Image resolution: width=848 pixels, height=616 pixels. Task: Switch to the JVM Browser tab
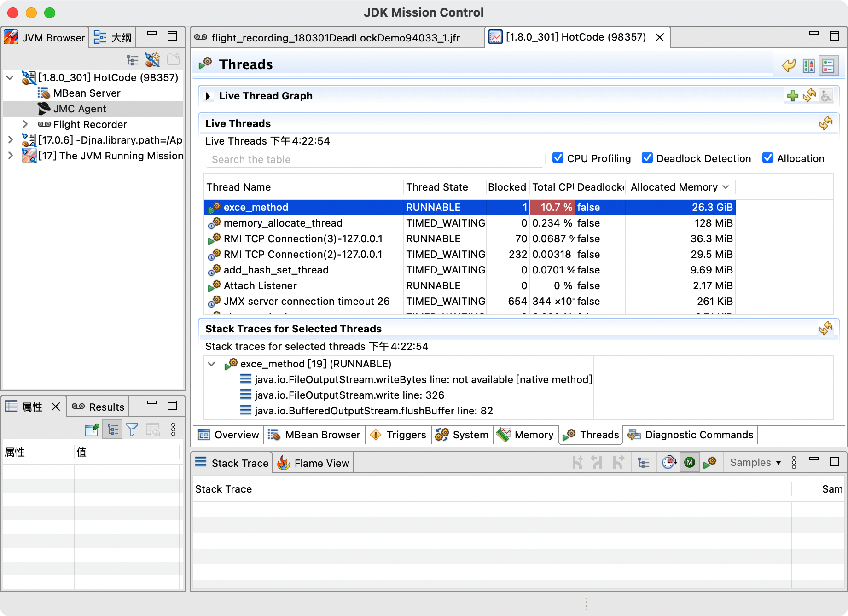click(x=45, y=37)
